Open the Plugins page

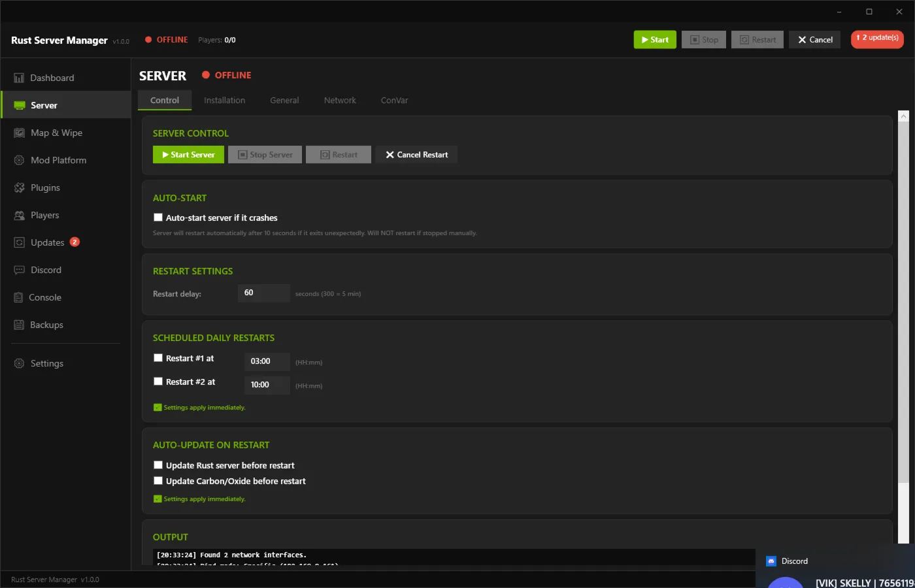65,188
